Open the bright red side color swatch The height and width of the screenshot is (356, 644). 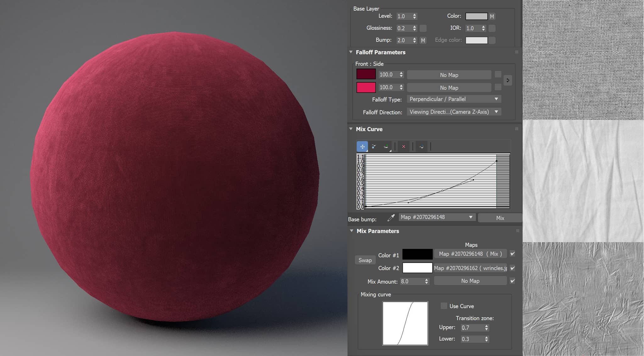tap(366, 87)
